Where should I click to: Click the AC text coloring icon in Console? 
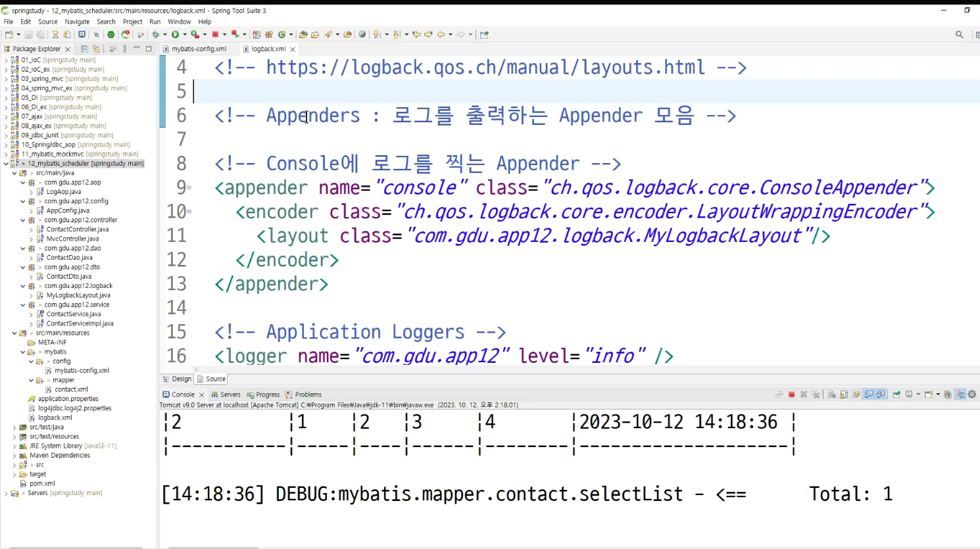[x=960, y=394]
